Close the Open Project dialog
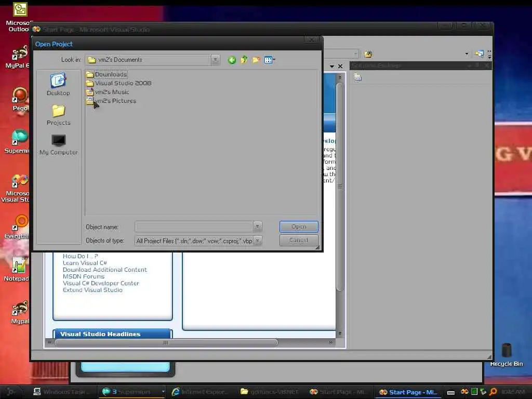 [312, 41]
